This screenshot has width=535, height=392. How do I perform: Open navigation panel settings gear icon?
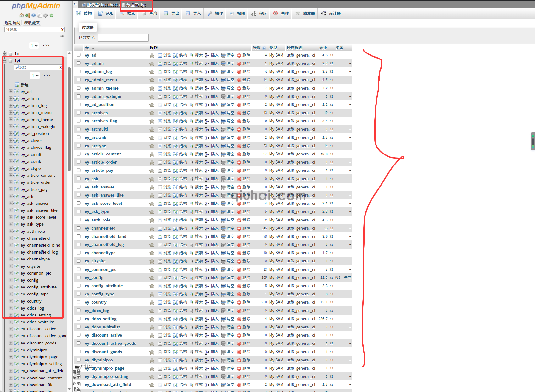point(46,15)
